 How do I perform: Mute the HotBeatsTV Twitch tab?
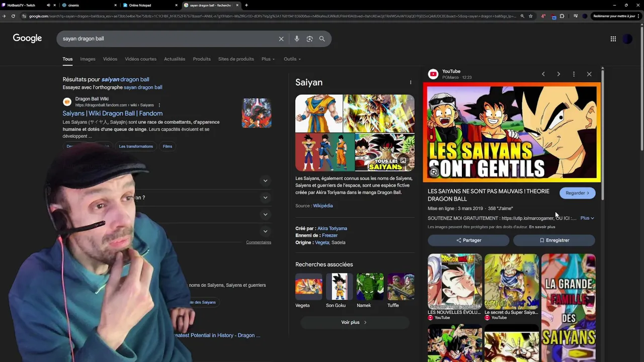click(48, 5)
